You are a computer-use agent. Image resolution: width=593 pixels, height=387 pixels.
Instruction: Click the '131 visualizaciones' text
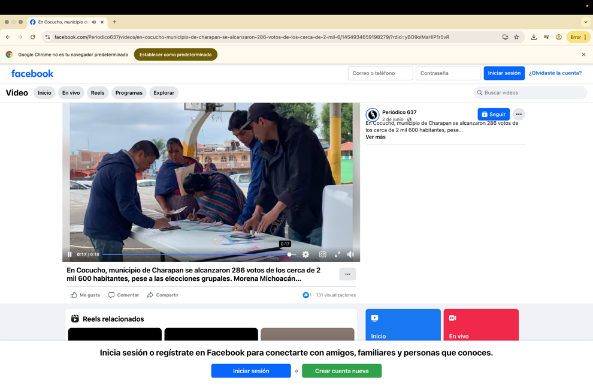(x=336, y=295)
